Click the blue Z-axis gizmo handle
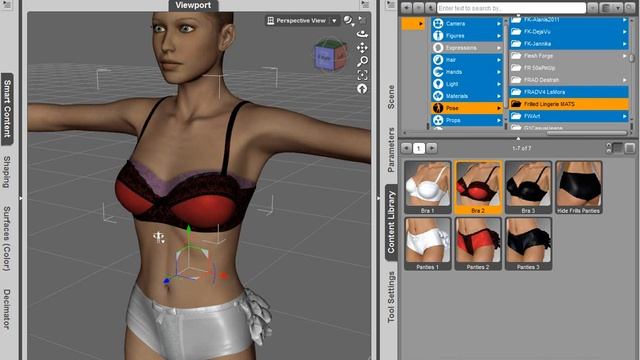Screen dimensions: 640x360 (x=167, y=281)
